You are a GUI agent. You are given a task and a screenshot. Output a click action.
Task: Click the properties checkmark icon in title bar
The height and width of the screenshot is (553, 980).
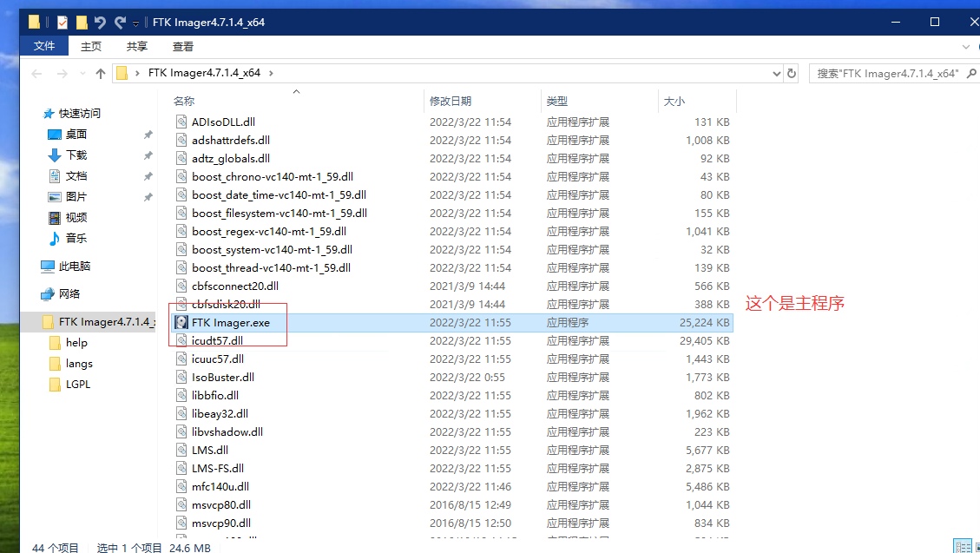tap(62, 23)
